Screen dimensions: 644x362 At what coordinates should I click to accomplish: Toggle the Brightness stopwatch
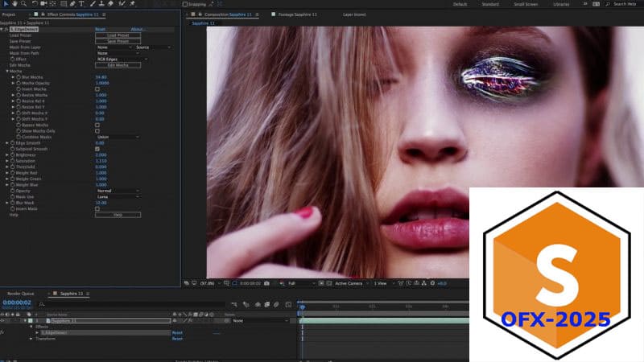[13, 155]
